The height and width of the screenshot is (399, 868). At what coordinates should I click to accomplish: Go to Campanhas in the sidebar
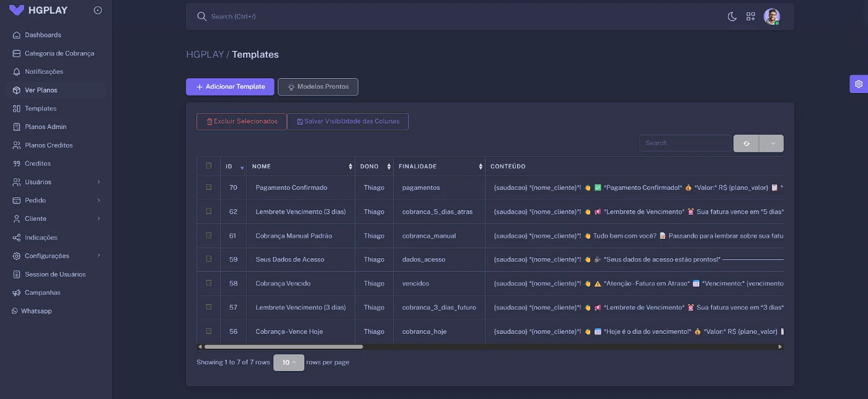pyautogui.click(x=42, y=292)
